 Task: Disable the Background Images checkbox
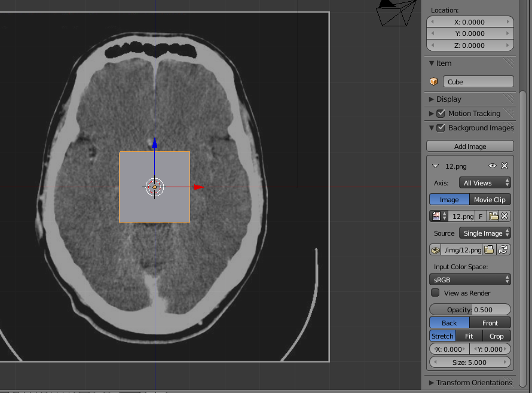[441, 127]
